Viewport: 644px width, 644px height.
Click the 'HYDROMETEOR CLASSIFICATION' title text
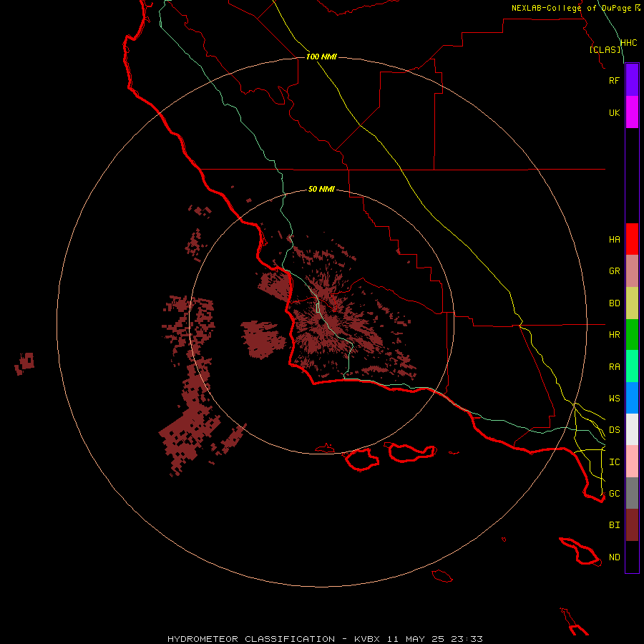(x=251, y=639)
